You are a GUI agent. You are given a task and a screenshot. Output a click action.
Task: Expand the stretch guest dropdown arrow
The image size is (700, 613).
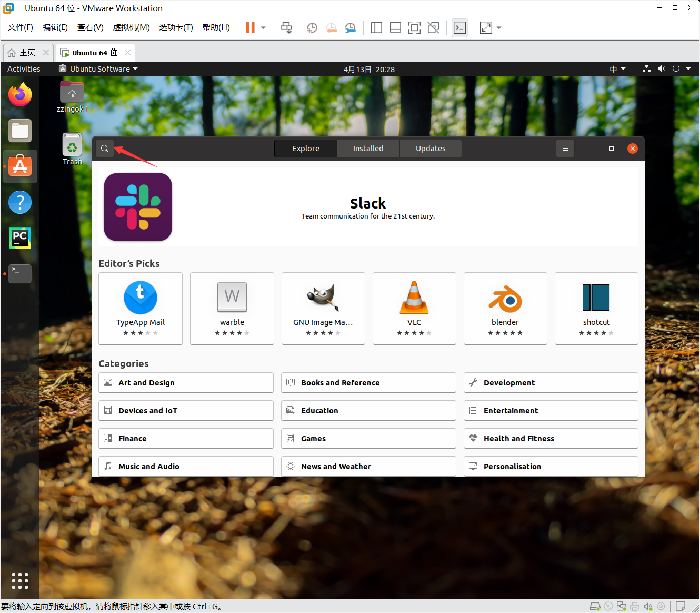point(499,27)
